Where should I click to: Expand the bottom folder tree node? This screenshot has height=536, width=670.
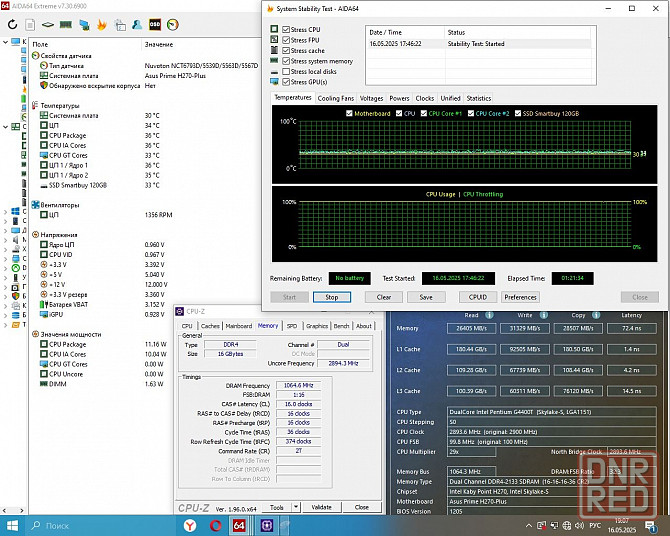tap(5, 325)
